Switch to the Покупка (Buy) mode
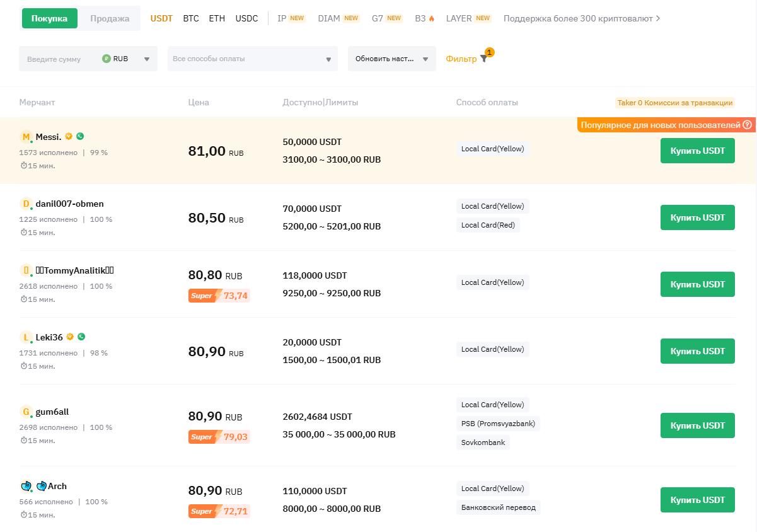757x532 pixels. pyautogui.click(x=49, y=19)
